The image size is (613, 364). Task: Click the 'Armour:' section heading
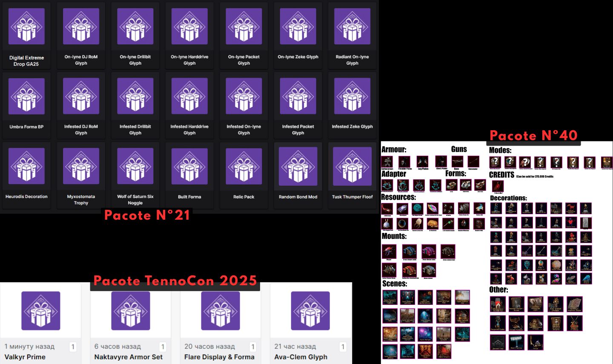coord(394,149)
